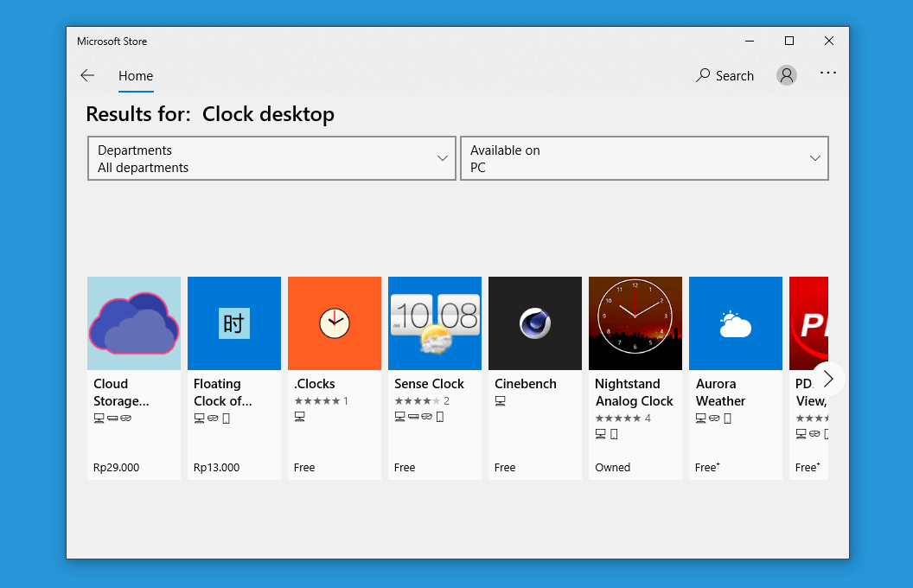The image size is (913, 588).
Task: Close the Microsoft Store window
Action: click(829, 41)
